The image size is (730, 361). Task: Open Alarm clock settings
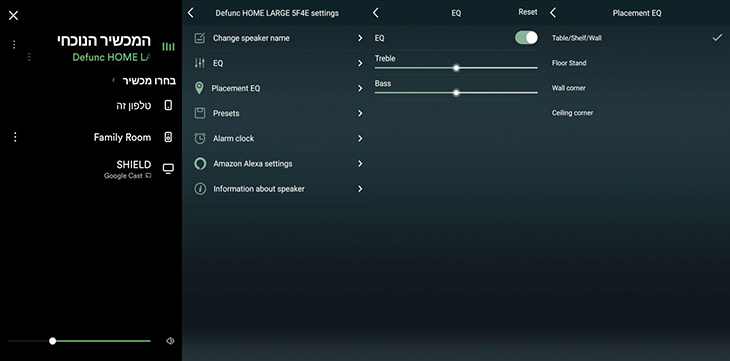click(276, 138)
